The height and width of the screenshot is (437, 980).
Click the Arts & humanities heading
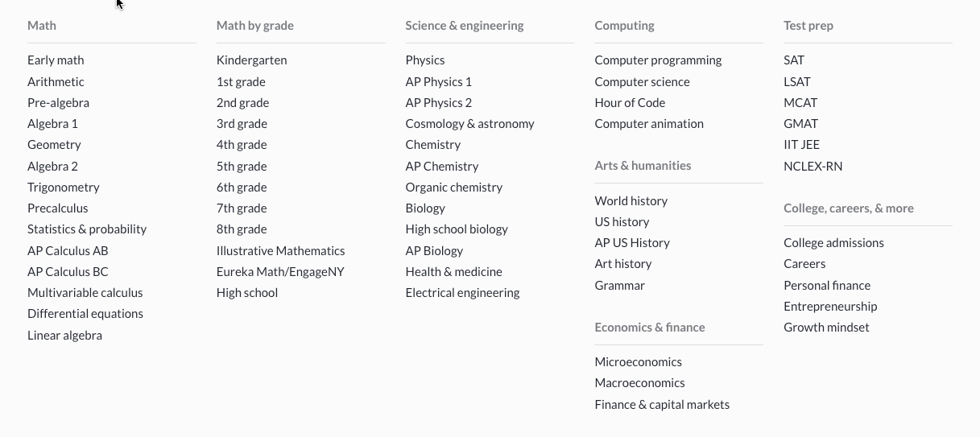pos(643,166)
